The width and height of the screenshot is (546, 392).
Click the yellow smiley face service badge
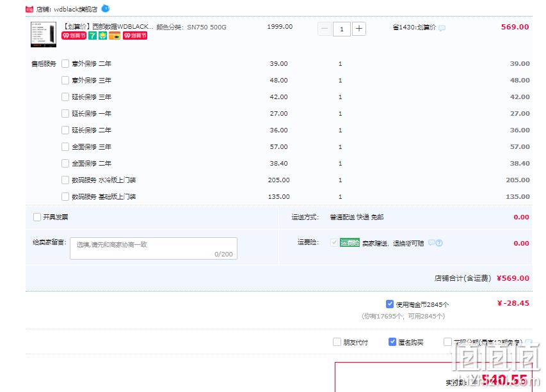[102, 35]
